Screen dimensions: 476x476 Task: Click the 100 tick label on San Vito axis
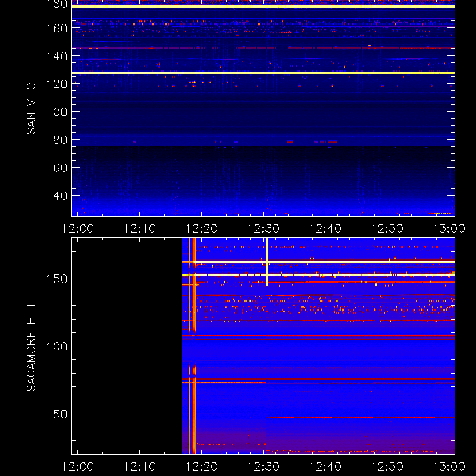tap(57, 112)
